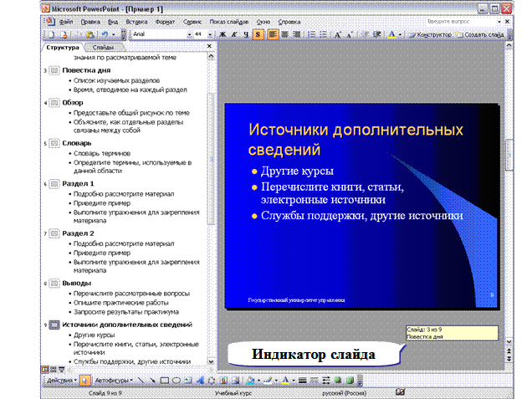532x399 pixels.
Task: Toggle text shadow (S) button
Action: coord(258,34)
